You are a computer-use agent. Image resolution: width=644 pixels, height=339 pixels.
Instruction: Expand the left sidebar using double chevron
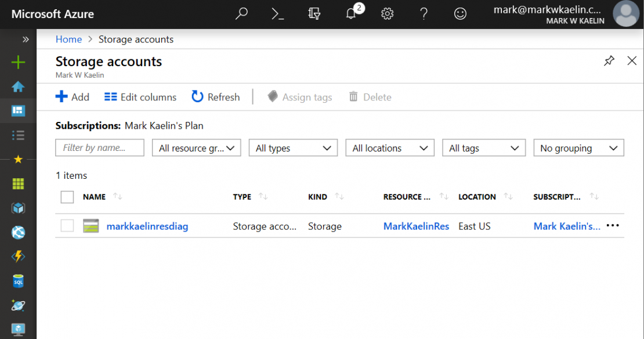[x=26, y=39]
